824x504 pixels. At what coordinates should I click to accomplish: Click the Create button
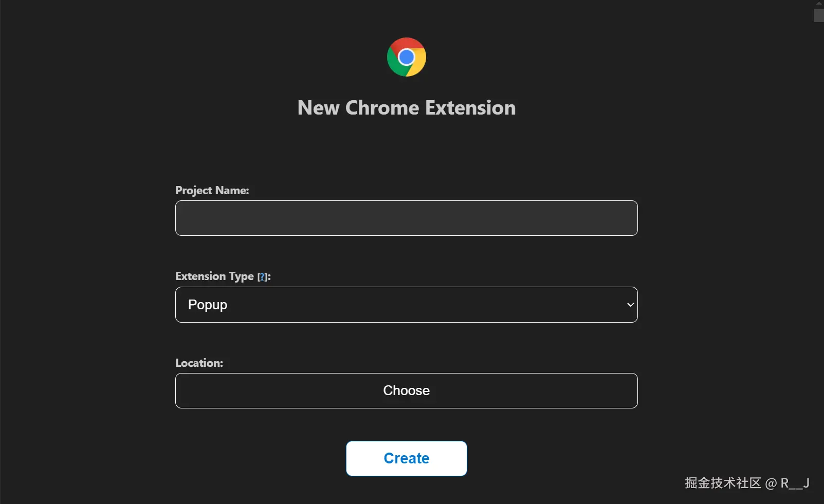tap(406, 458)
